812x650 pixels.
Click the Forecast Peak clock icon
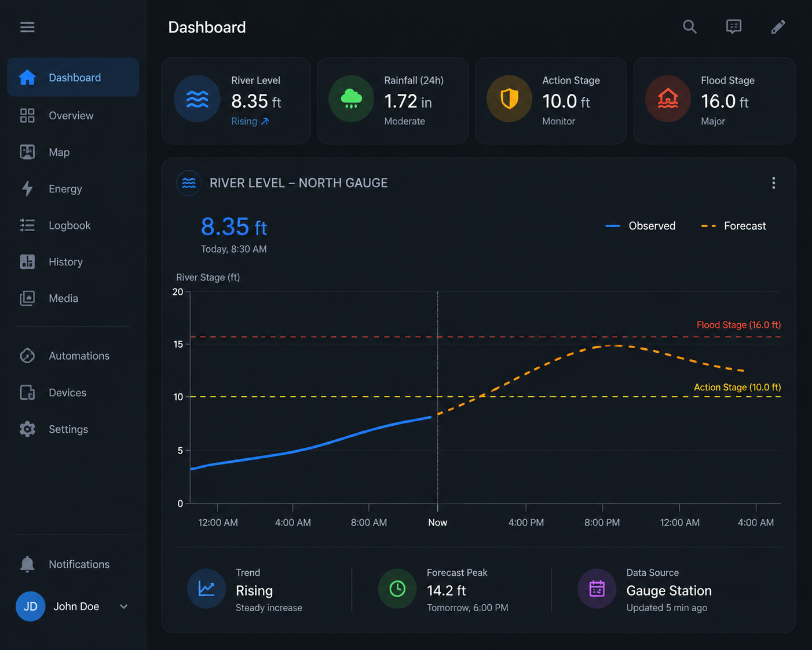tap(397, 589)
